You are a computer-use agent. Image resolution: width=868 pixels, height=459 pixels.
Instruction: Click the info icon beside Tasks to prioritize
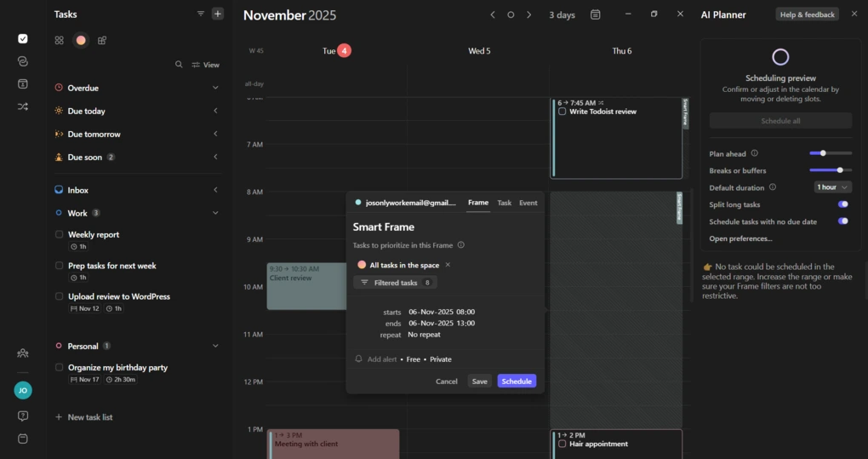pyautogui.click(x=460, y=245)
